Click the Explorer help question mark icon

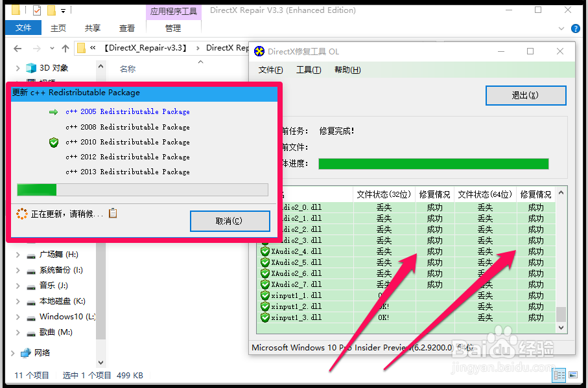pyautogui.click(x=575, y=28)
